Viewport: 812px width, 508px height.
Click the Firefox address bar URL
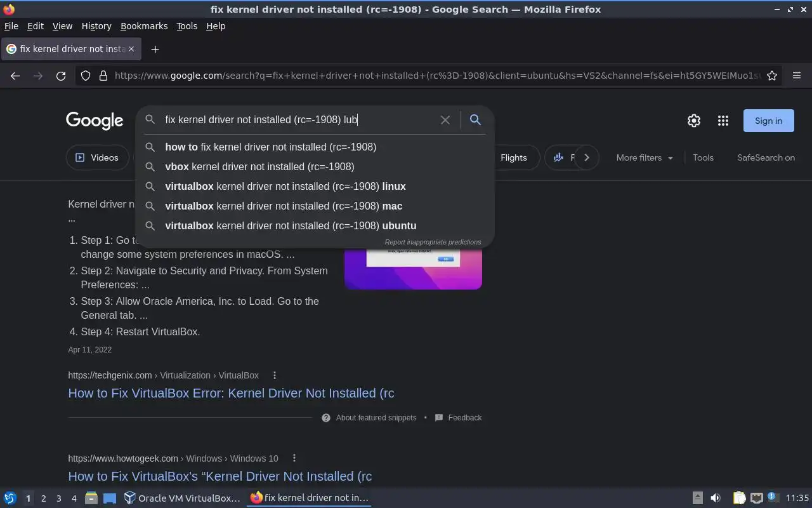click(438, 76)
